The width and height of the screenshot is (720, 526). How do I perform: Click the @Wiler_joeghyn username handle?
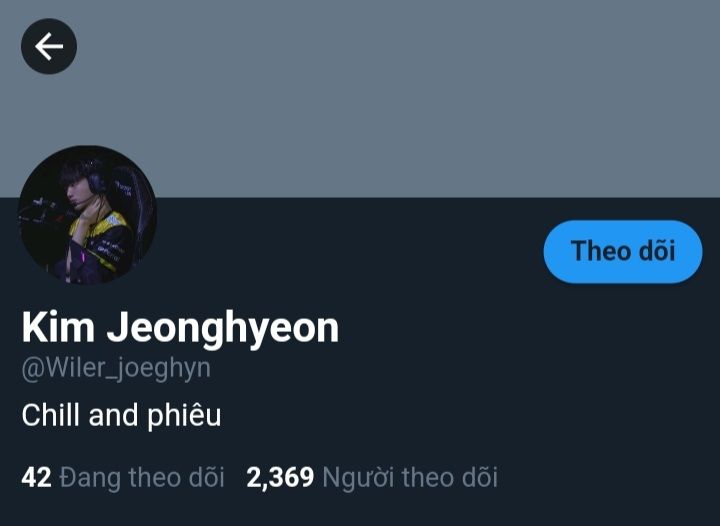coord(116,369)
